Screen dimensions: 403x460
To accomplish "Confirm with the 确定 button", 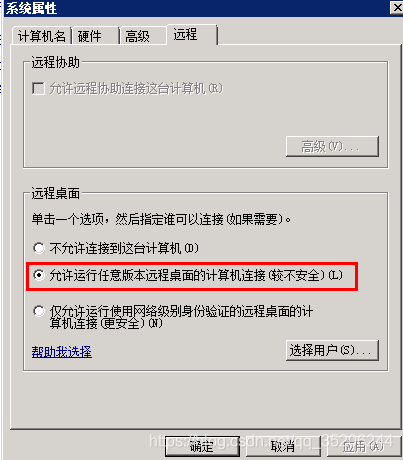I will click(202, 446).
